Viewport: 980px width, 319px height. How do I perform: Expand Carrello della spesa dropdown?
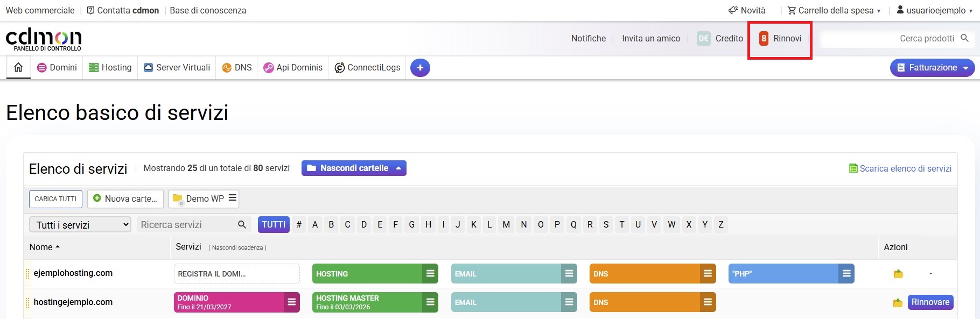pyautogui.click(x=835, y=10)
